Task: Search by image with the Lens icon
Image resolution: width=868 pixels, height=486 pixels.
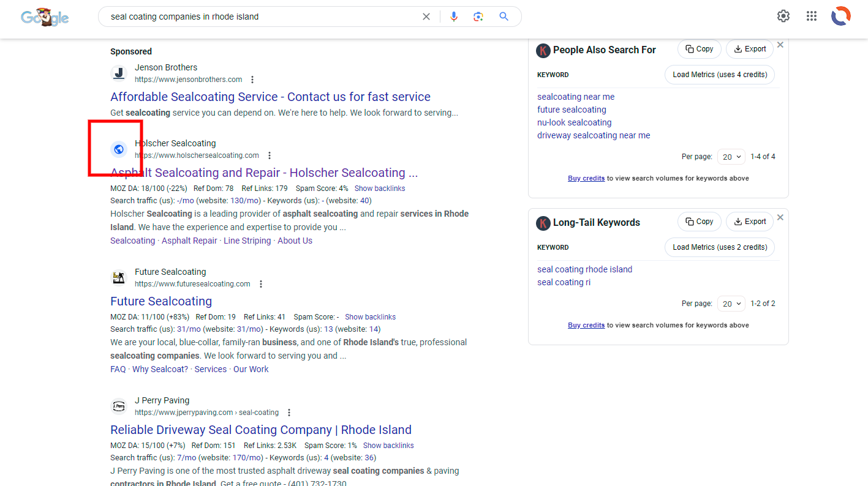Action: pos(478,17)
